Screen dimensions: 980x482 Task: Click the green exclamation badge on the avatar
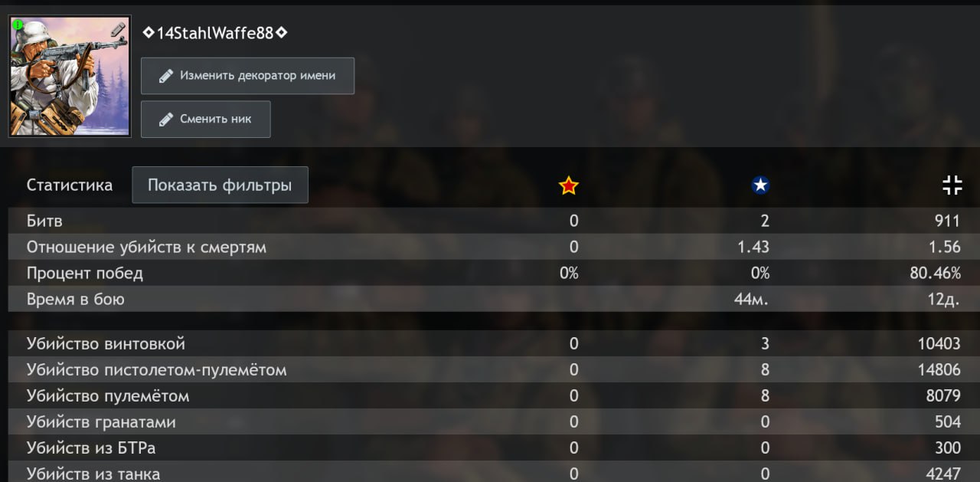18,25
